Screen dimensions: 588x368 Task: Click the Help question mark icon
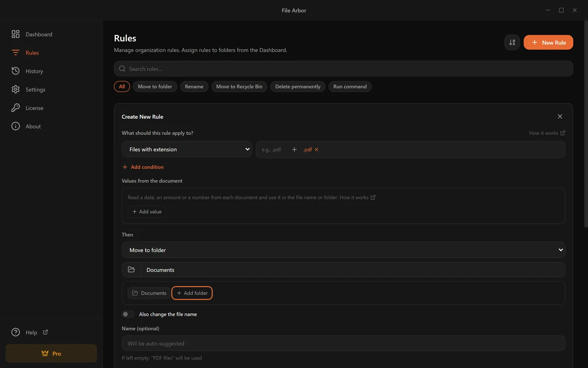tap(16, 332)
